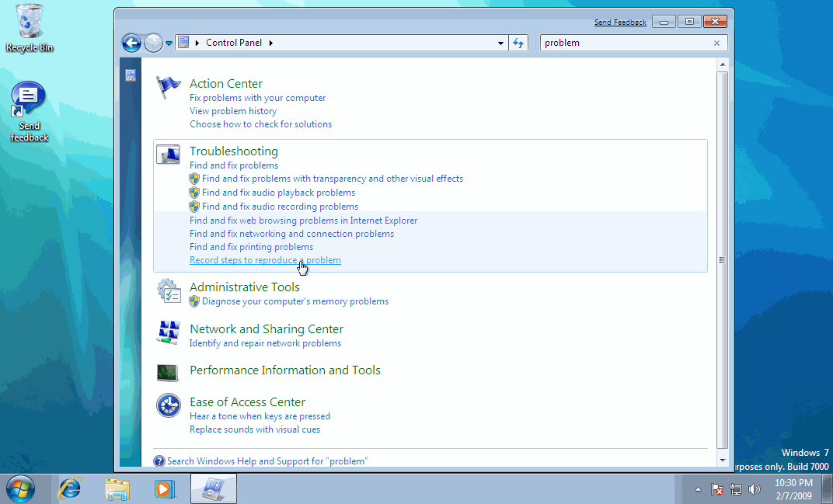This screenshot has width=833, height=504.
Task: Clear the search box with the X
Action: 716,43
